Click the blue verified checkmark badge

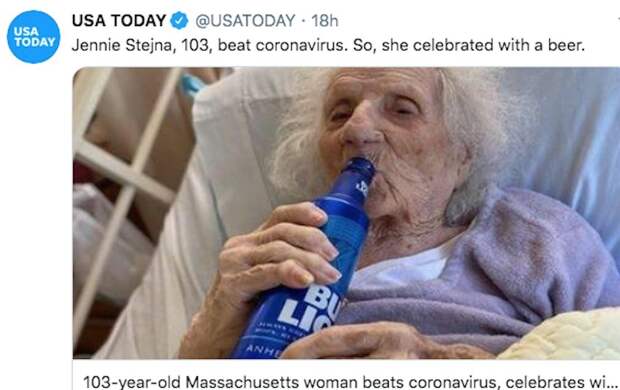[179, 21]
